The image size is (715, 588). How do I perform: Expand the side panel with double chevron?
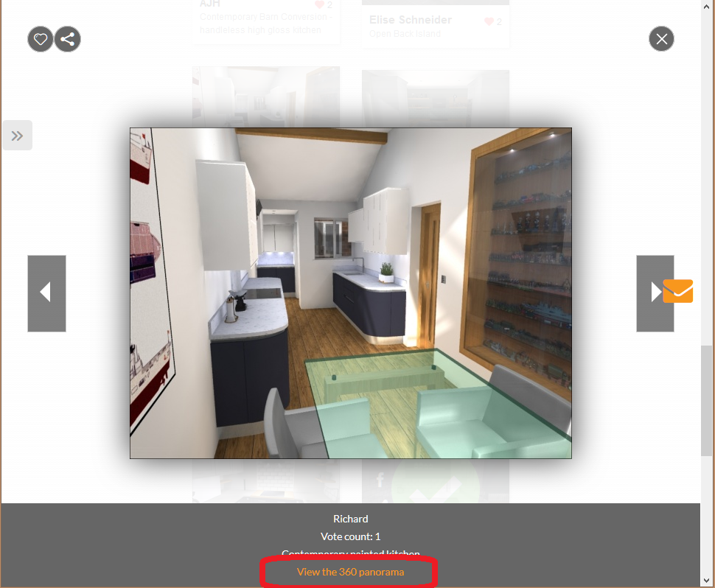(x=18, y=136)
